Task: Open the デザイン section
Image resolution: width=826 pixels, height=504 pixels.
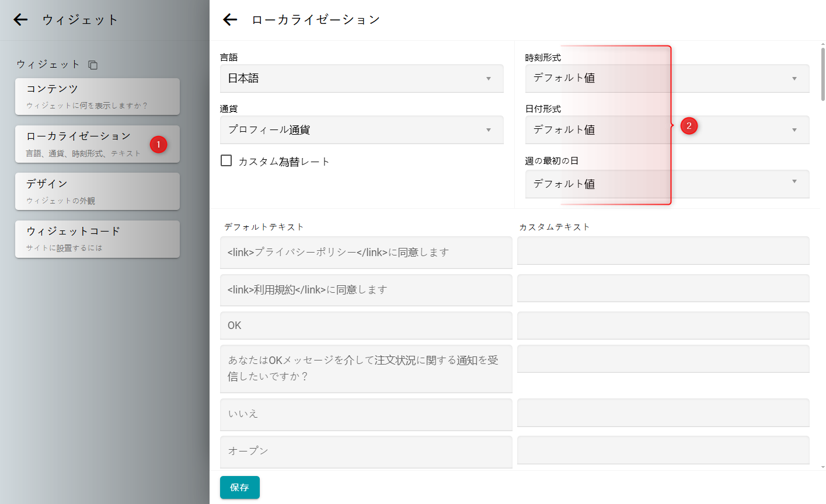Action: [x=97, y=191]
